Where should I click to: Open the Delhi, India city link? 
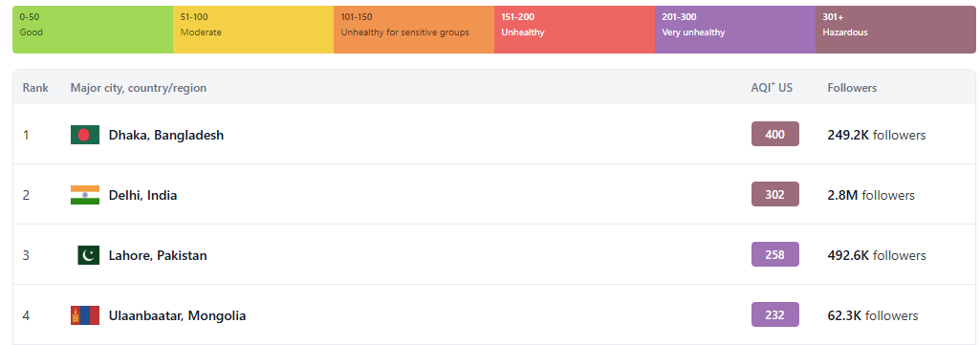tap(143, 196)
